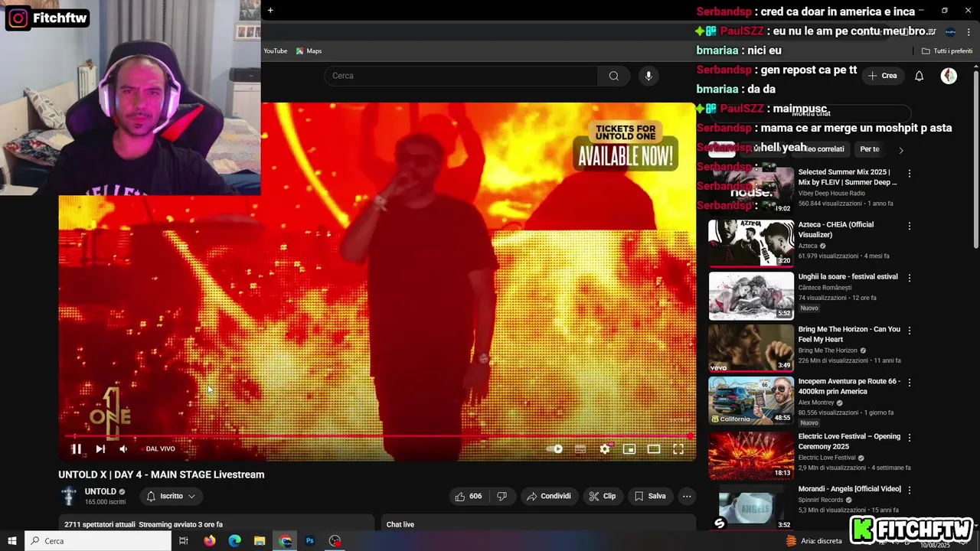980x551 pixels.
Task: Like the video with 606 likes
Action: 469,496
